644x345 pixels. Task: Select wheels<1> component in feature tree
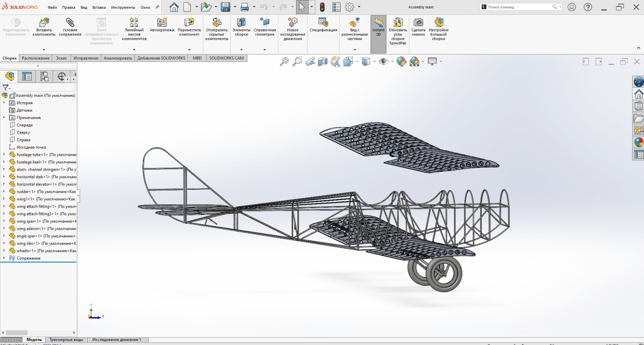pyautogui.click(x=26, y=251)
